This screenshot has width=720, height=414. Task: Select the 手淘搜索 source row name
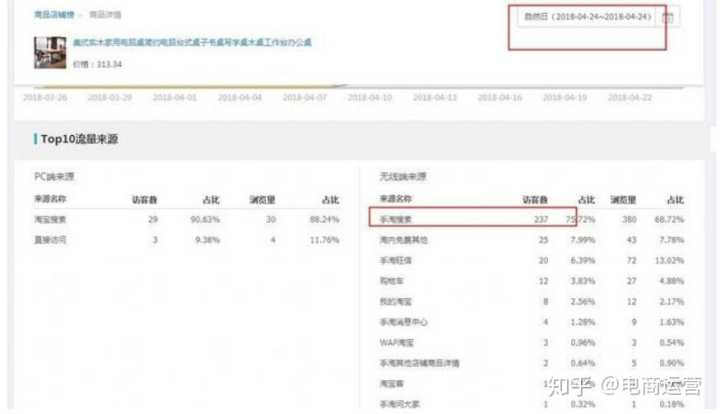point(395,219)
